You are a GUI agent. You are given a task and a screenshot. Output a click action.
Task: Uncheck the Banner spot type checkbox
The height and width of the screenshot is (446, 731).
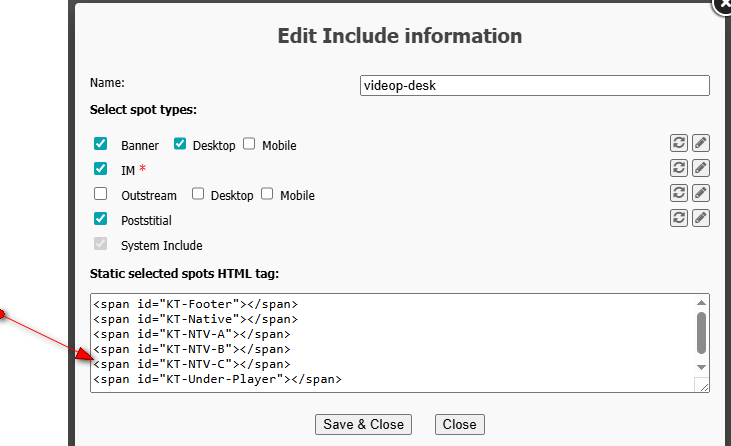(101, 144)
